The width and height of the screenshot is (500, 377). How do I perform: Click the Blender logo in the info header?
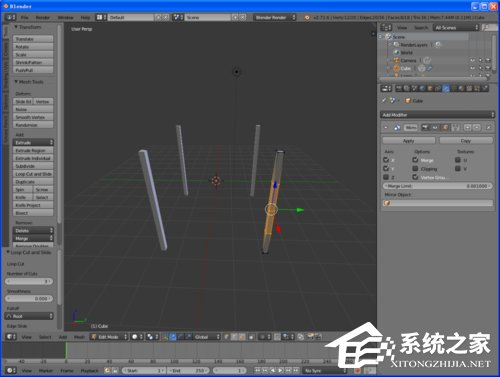(x=307, y=17)
